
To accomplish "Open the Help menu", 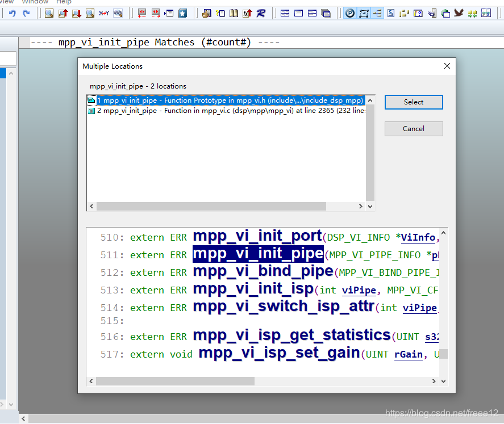I will point(64,2).
